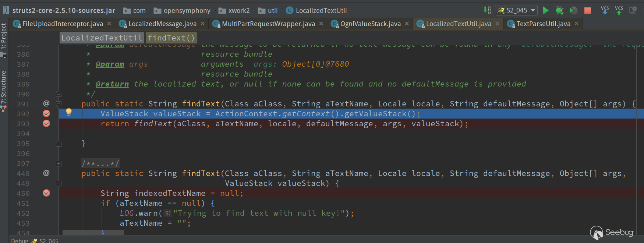Viewport: 644px width, 243px height.
Task: Start debugging with the green bug icon
Action: [x=559, y=10]
